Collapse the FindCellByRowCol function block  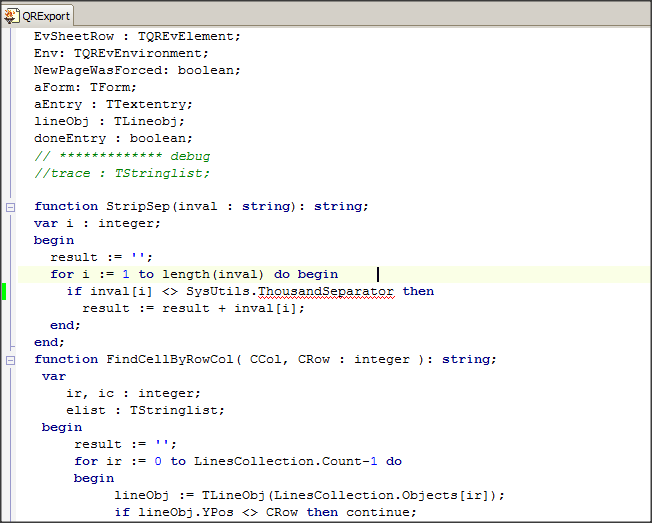10,360
